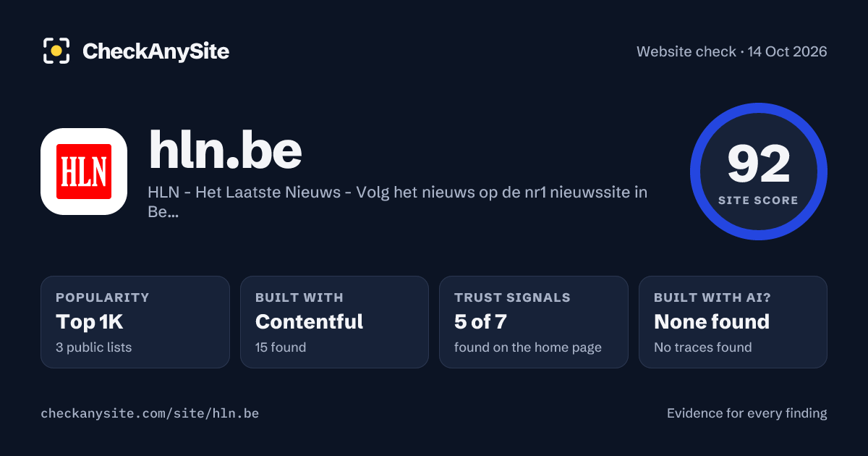Click the red HLN site favicon

click(x=84, y=172)
